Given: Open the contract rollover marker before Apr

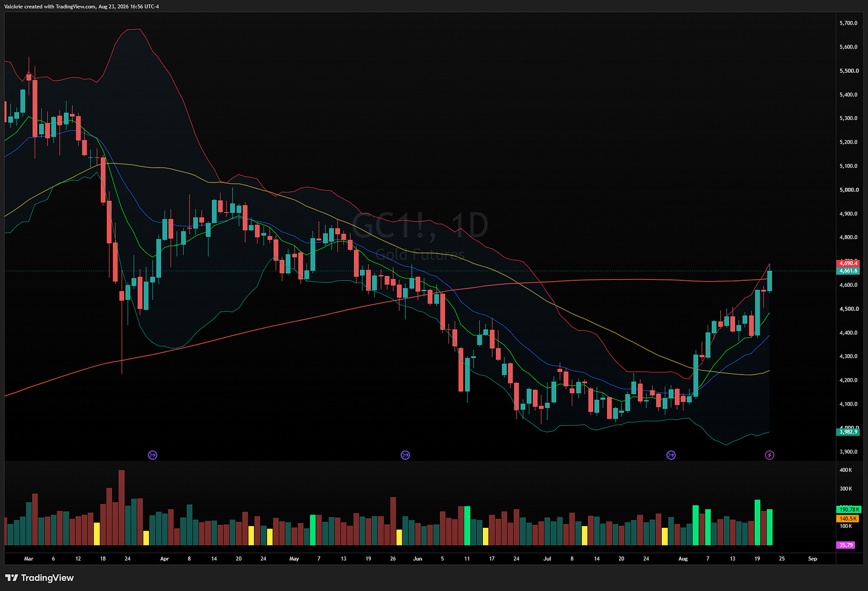Looking at the screenshot, I should point(152,455).
